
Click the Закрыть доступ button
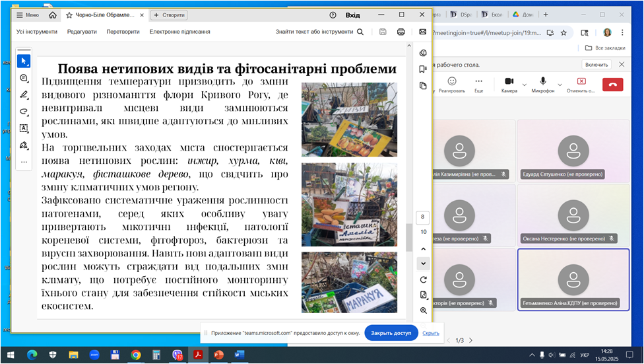[391, 333]
